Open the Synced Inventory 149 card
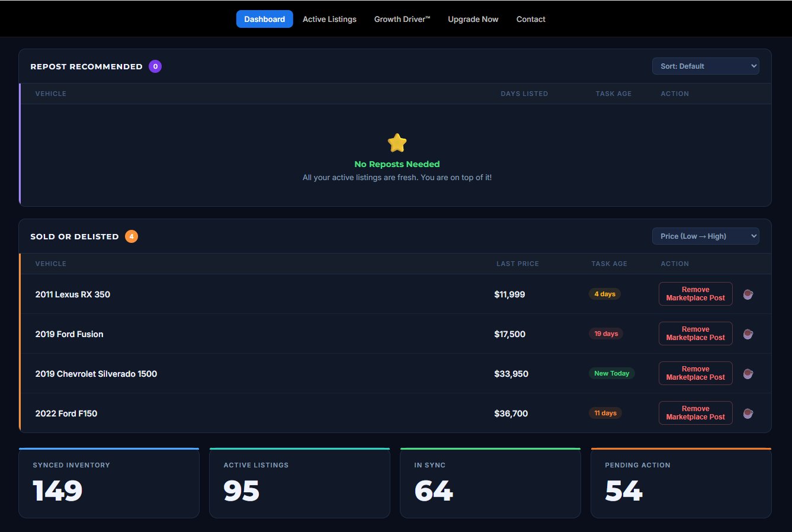Viewport: 792px width, 532px height. point(109,483)
